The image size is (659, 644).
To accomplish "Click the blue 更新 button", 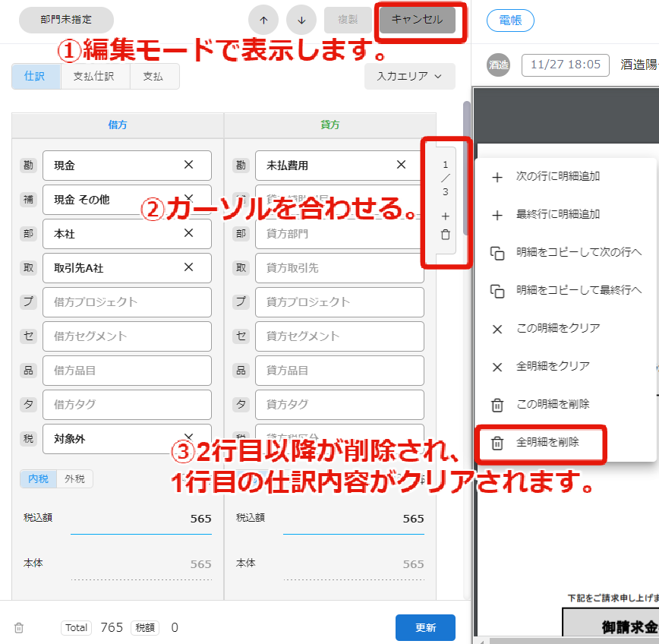I will pyautogui.click(x=425, y=627).
